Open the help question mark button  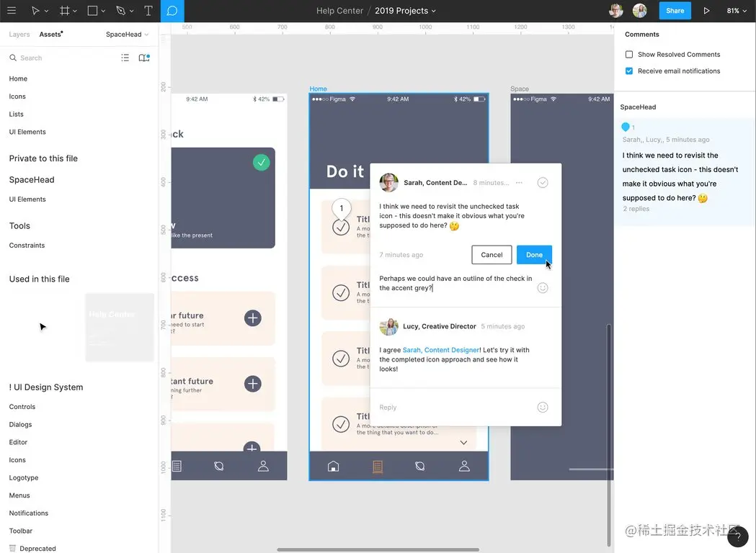738,536
